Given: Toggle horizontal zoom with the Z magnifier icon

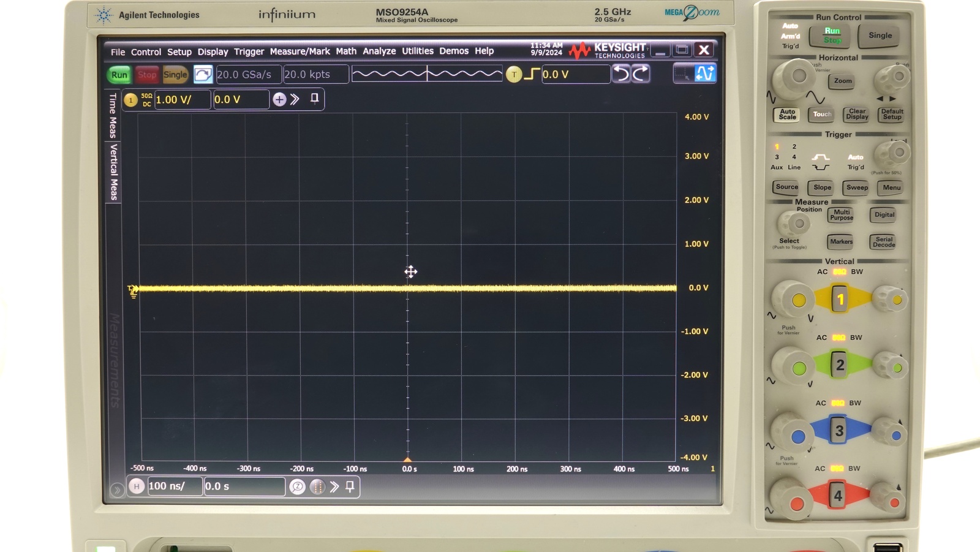Looking at the screenshot, I should pyautogui.click(x=297, y=486).
